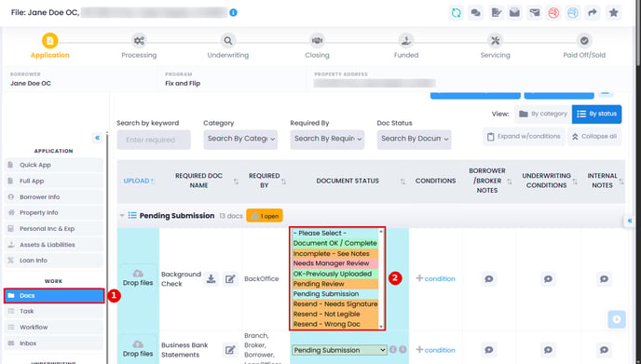Click the envelope send icon

point(534,13)
